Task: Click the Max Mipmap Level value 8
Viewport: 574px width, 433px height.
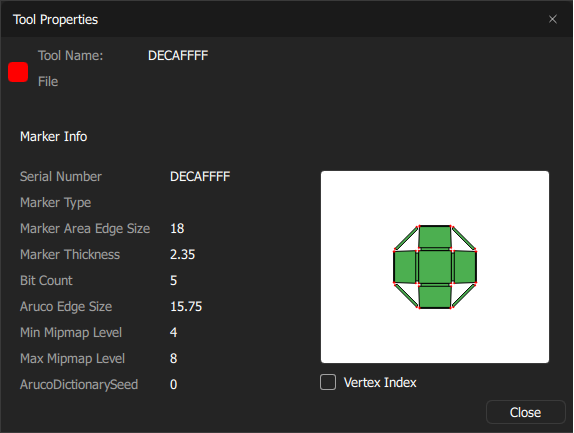Action: [x=174, y=358]
